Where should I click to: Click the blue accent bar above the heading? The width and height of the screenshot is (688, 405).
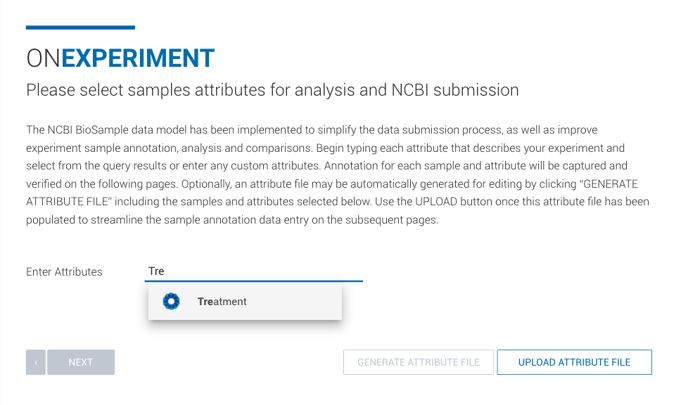click(80, 28)
